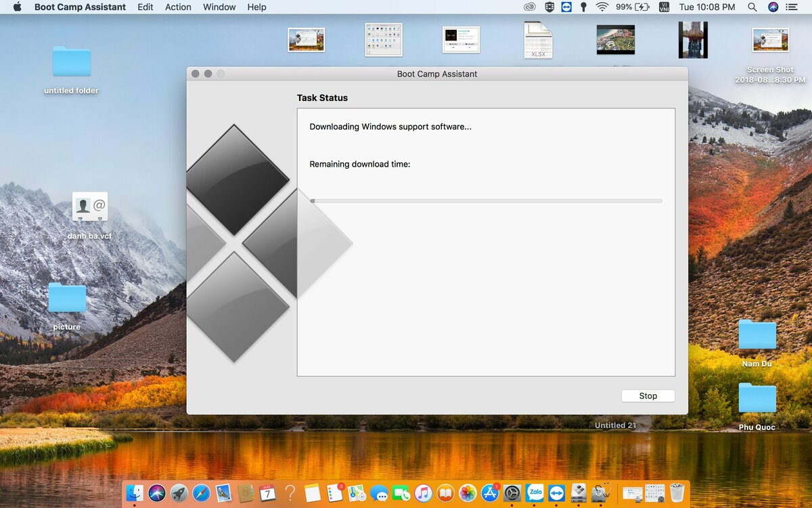Open the Action menu
812x508 pixels.
178,7
